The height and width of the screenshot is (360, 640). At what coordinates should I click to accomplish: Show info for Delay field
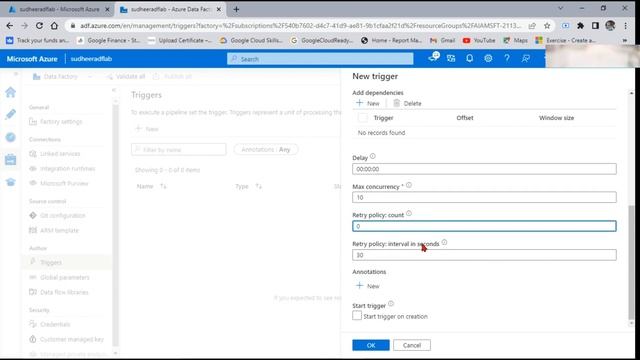(x=373, y=156)
